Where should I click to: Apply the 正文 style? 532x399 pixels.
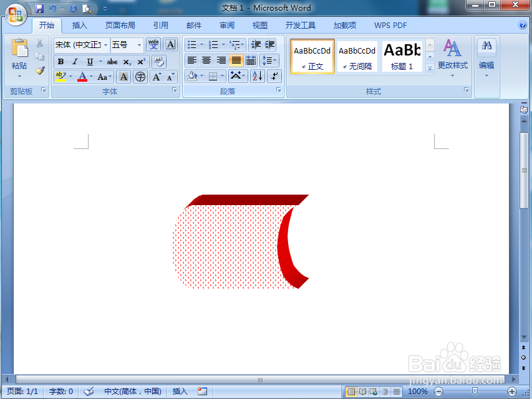(x=312, y=56)
